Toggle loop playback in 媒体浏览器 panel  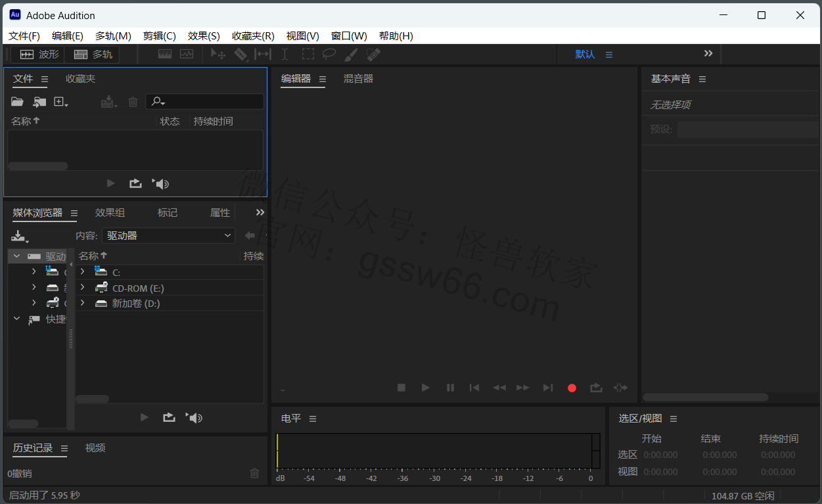tap(169, 417)
